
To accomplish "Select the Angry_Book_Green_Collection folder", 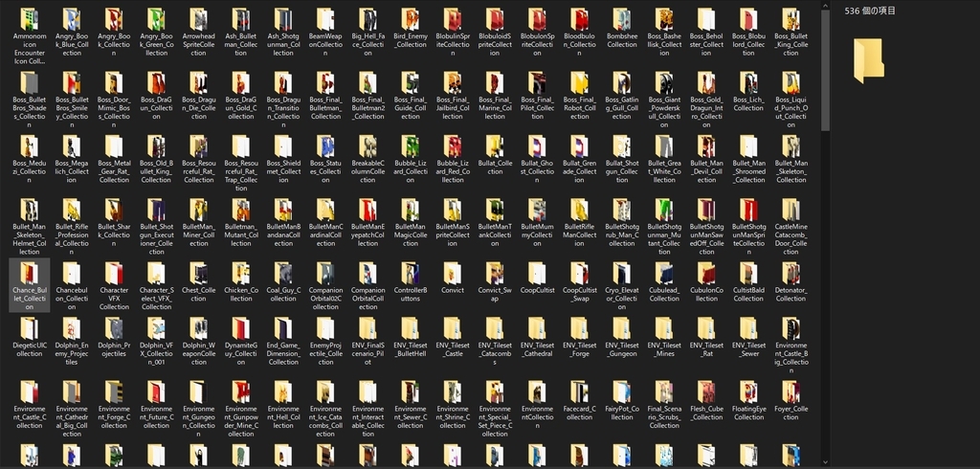I will point(156,33).
